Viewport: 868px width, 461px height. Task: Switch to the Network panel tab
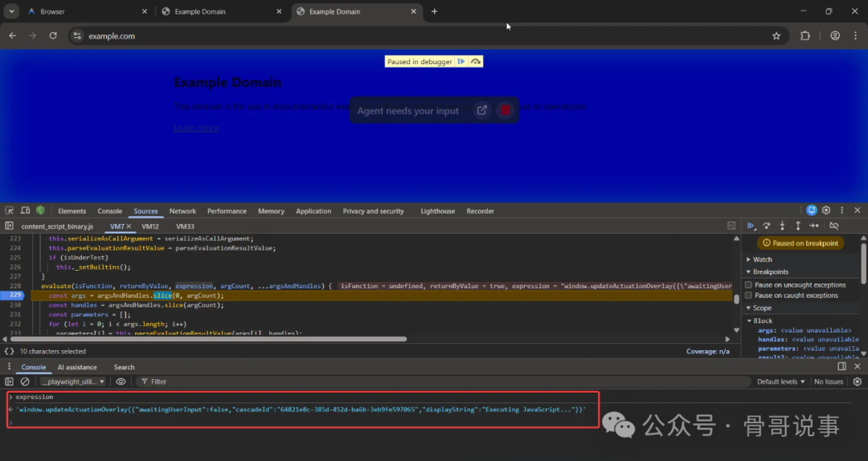(182, 211)
